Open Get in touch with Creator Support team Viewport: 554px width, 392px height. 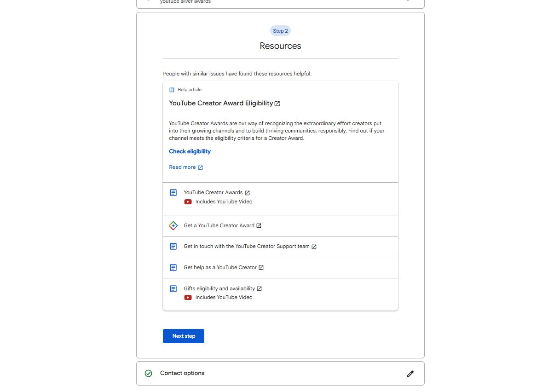pos(246,247)
